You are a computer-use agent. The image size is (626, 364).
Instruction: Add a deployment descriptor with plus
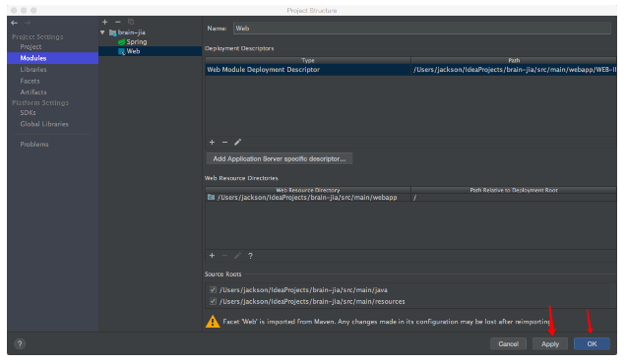point(212,142)
